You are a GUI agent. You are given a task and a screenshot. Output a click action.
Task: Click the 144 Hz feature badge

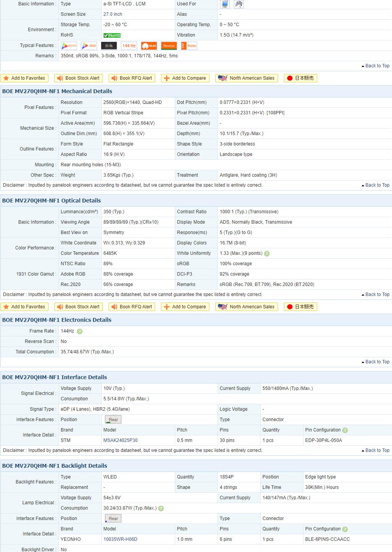pyautogui.click(x=129, y=46)
